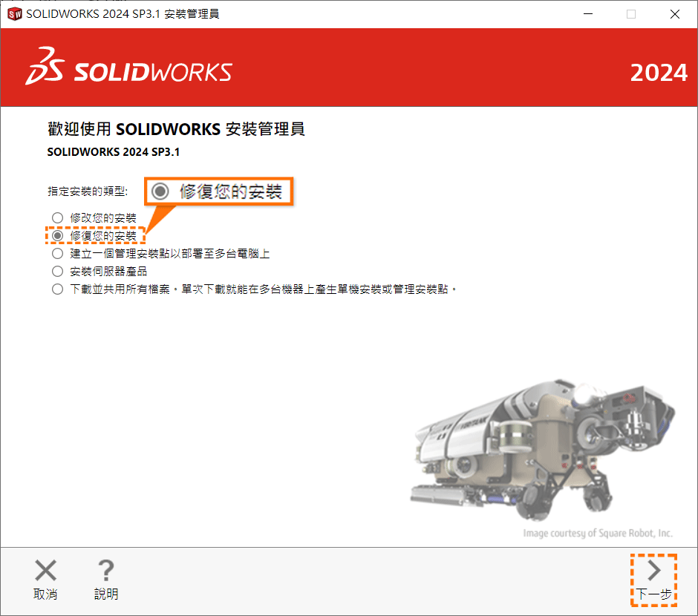Click the 3DS SOLIDWORKS banner logo
The height and width of the screenshot is (616, 698).
(x=128, y=66)
